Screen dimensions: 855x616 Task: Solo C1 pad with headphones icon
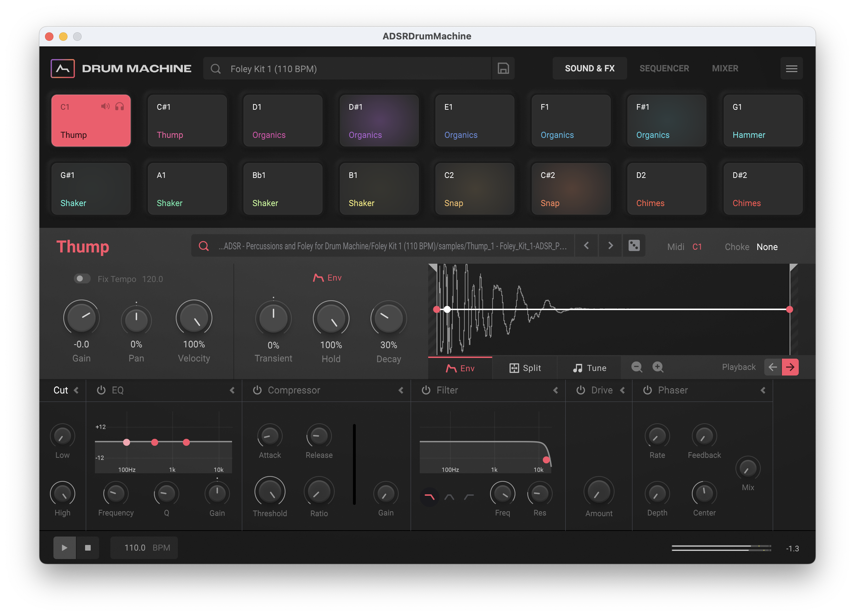[x=120, y=107]
